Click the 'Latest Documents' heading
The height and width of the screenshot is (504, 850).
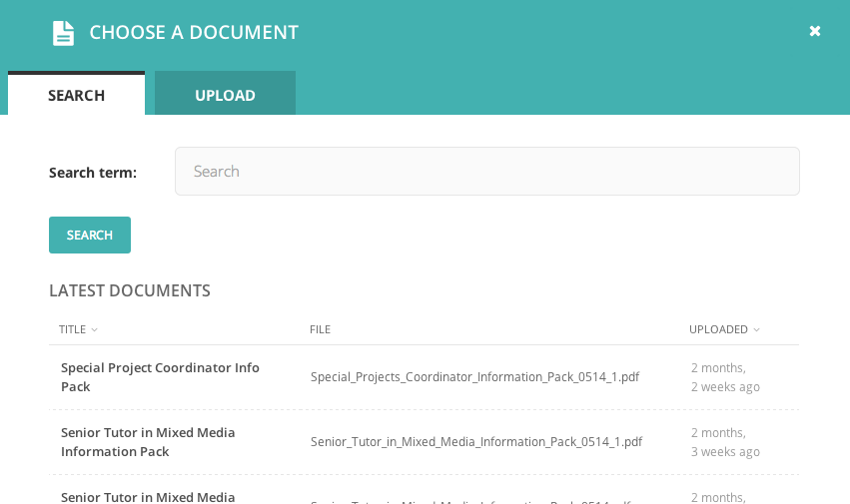[130, 290]
